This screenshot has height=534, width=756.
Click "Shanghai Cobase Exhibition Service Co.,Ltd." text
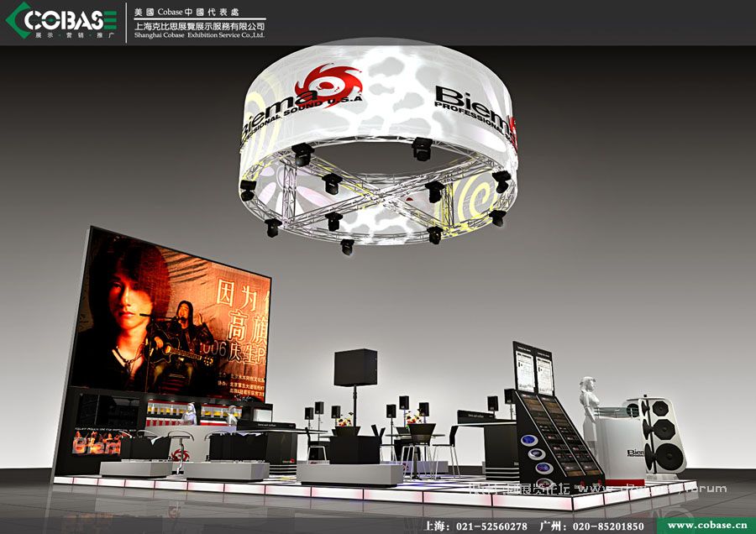(199, 35)
